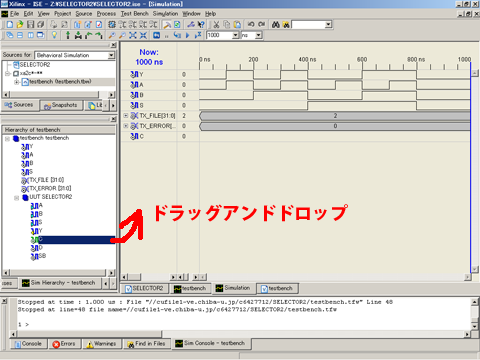This screenshot has height=360, width=480.
Task: Click the Undo arrow icon
Action: pos(251,24)
